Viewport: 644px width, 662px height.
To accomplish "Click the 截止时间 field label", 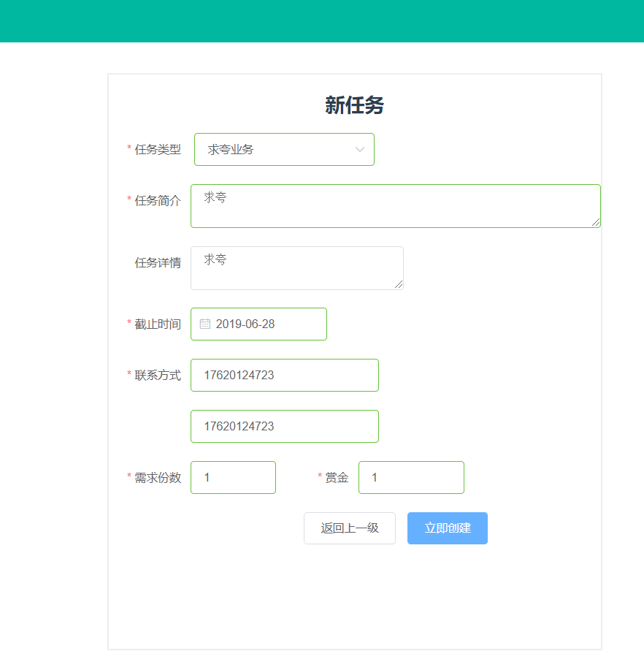I will (x=158, y=324).
